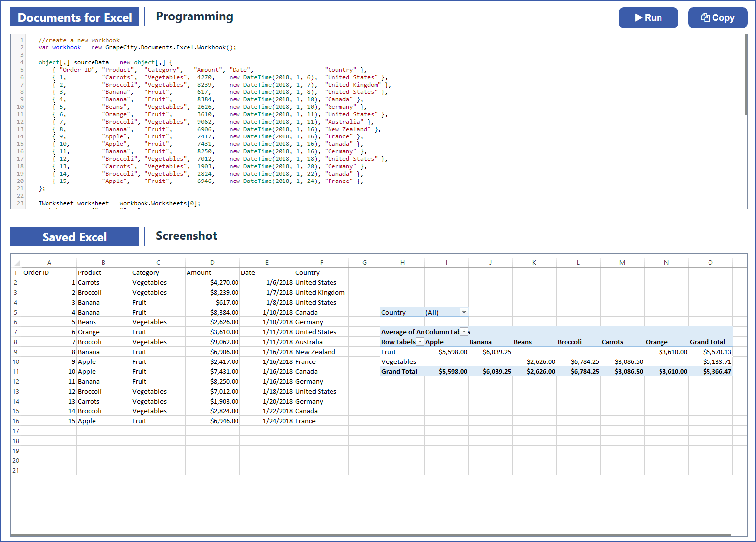Click the pivot 'Carrots' column header

622,342
